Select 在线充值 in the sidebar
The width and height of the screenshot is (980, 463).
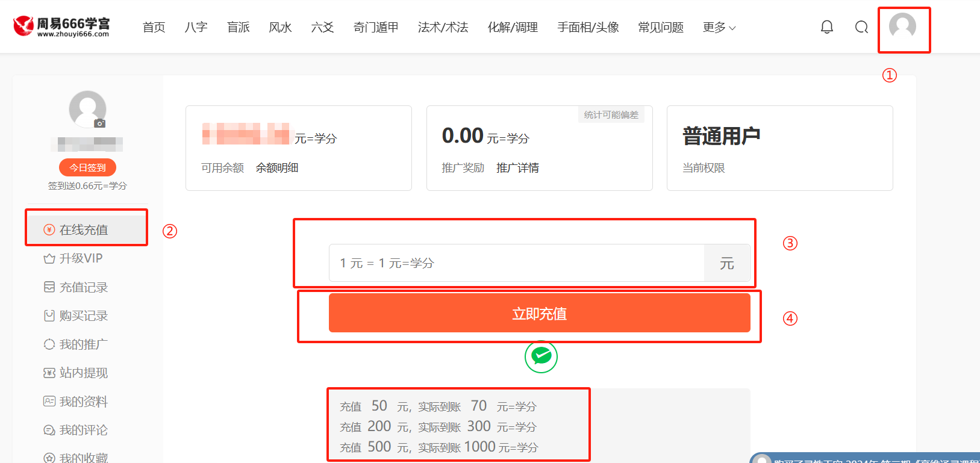coord(83,229)
